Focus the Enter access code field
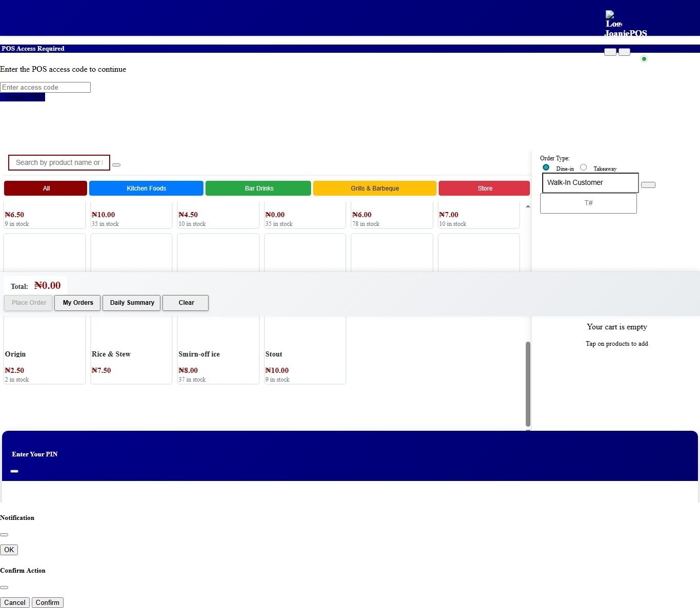This screenshot has height=608, width=700. tap(45, 88)
